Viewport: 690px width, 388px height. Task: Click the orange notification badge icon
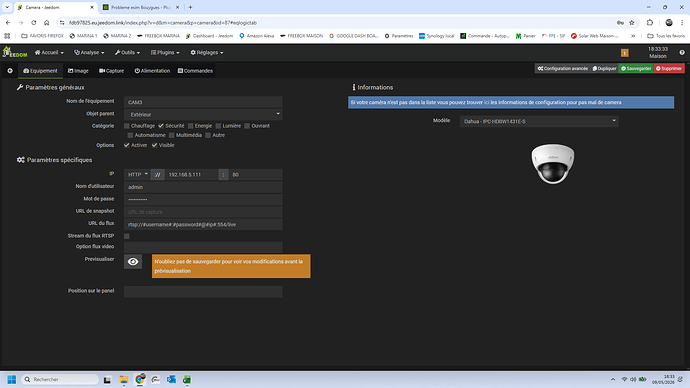click(624, 53)
